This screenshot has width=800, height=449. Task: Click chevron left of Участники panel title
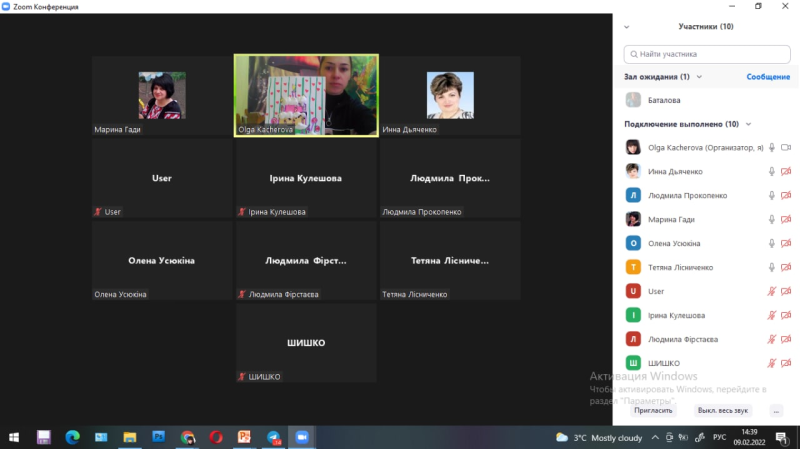(626, 27)
